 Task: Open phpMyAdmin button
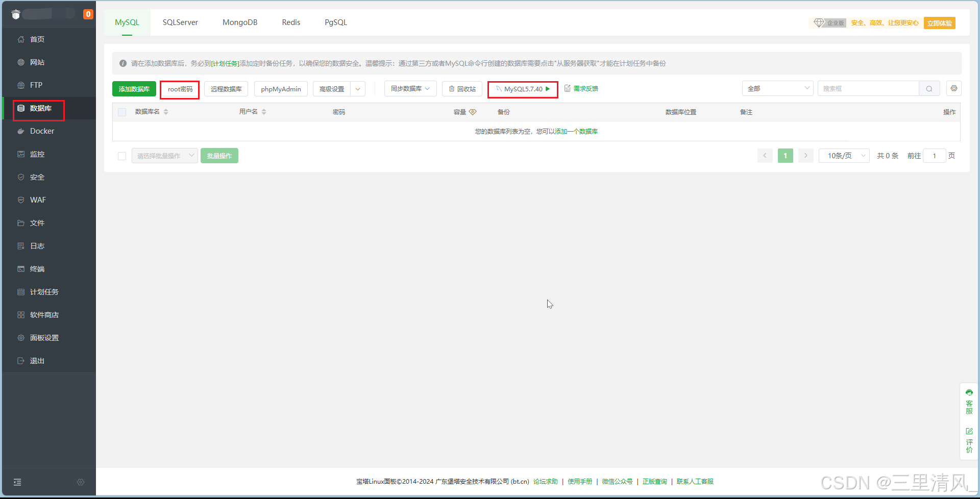(281, 89)
